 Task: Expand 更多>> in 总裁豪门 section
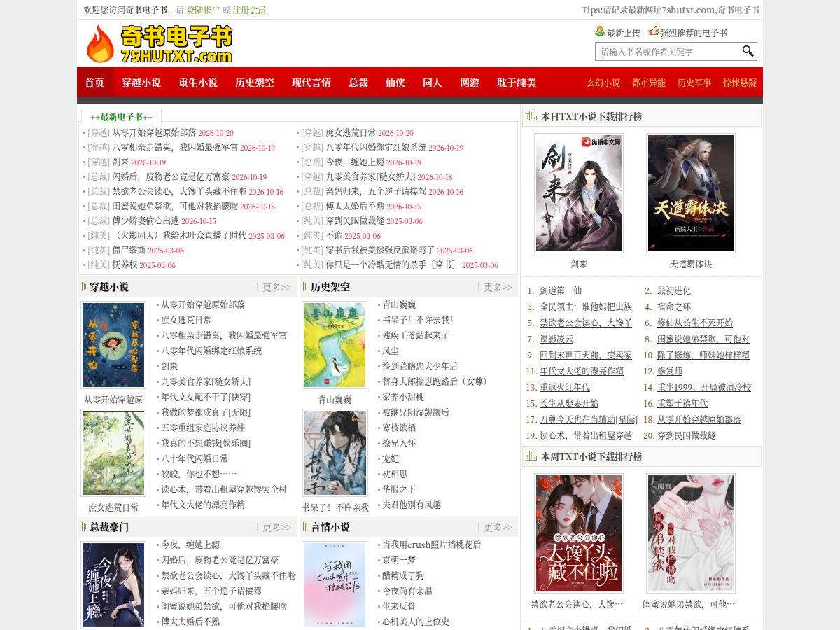click(x=277, y=527)
